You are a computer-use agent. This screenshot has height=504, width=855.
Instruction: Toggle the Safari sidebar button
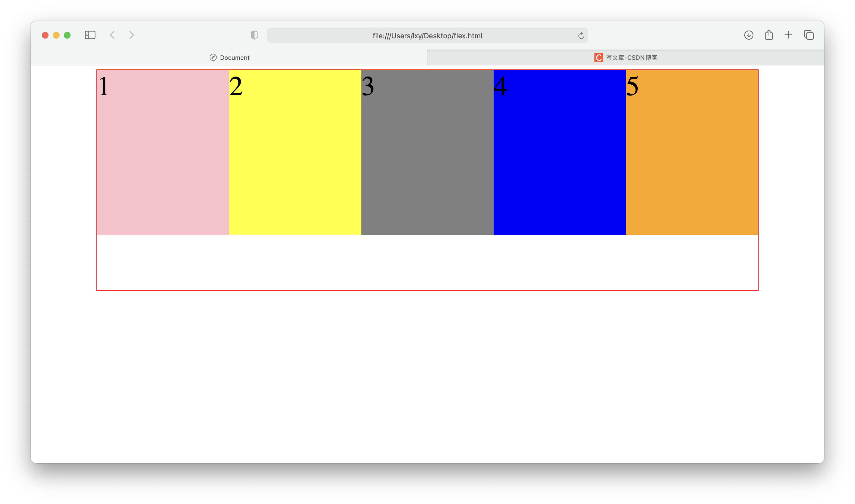[x=90, y=35]
